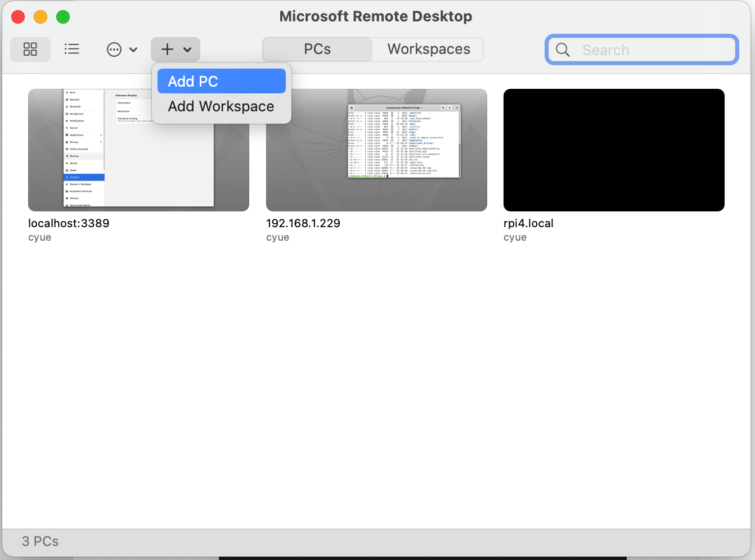Screen dimensions: 755x560
Task: Click the localhost:3389 name label
Action: pyautogui.click(x=69, y=223)
